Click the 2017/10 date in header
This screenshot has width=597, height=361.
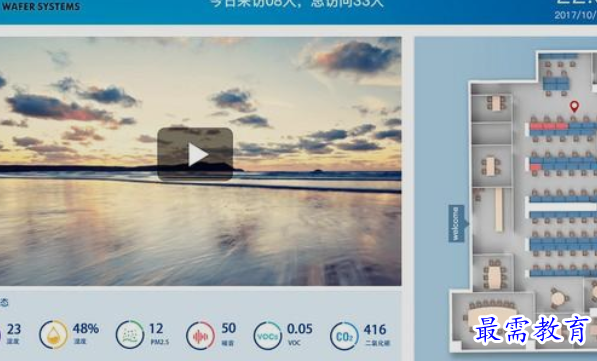575,15
